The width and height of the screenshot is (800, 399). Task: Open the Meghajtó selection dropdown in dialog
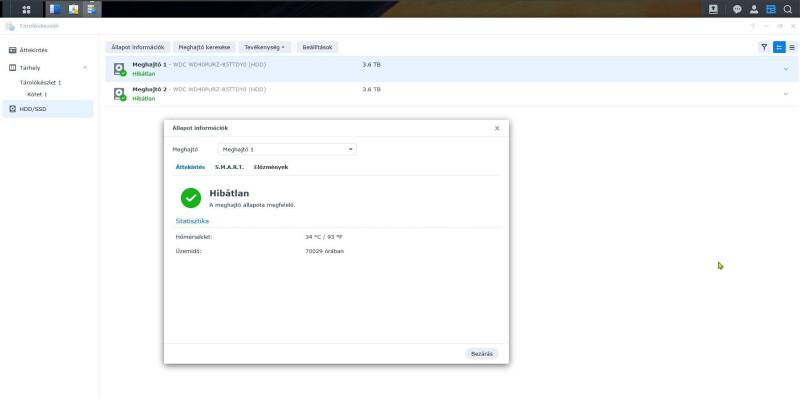pyautogui.click(x=287, y=149)
